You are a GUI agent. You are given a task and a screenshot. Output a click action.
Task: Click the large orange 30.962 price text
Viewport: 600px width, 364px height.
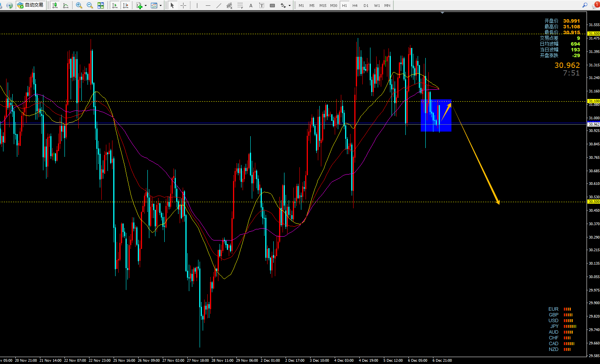(x=567, y=65)
